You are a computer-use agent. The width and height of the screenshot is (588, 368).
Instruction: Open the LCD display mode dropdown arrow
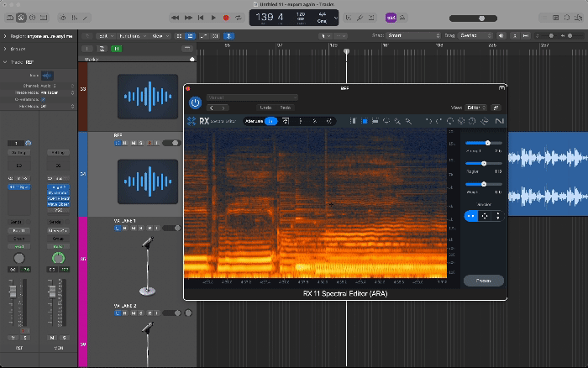[x=336, y=18]
